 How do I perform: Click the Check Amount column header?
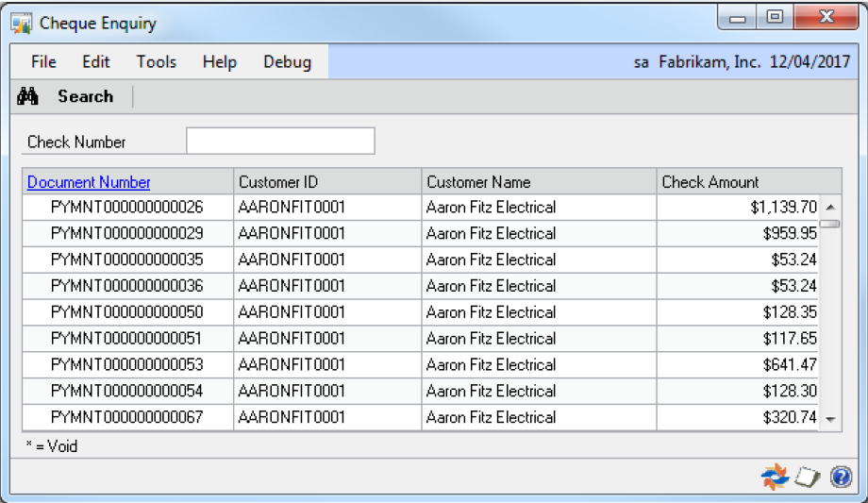(x=709, y=182)
